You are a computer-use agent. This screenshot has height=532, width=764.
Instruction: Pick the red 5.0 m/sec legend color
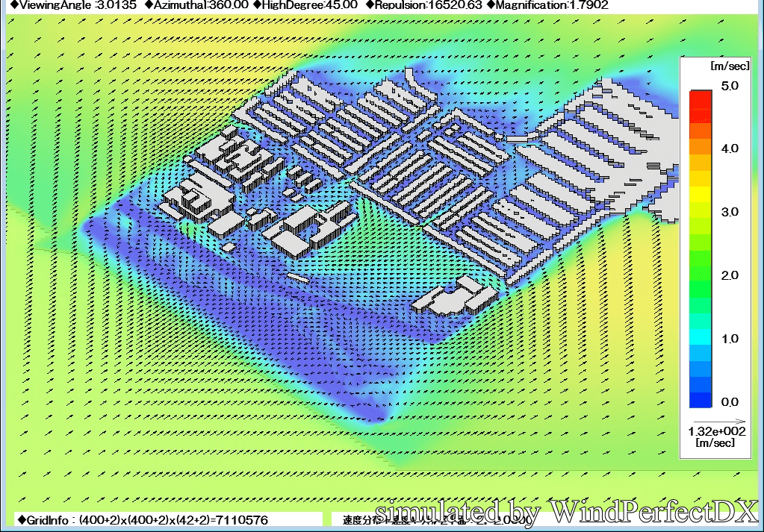(701, 96)
